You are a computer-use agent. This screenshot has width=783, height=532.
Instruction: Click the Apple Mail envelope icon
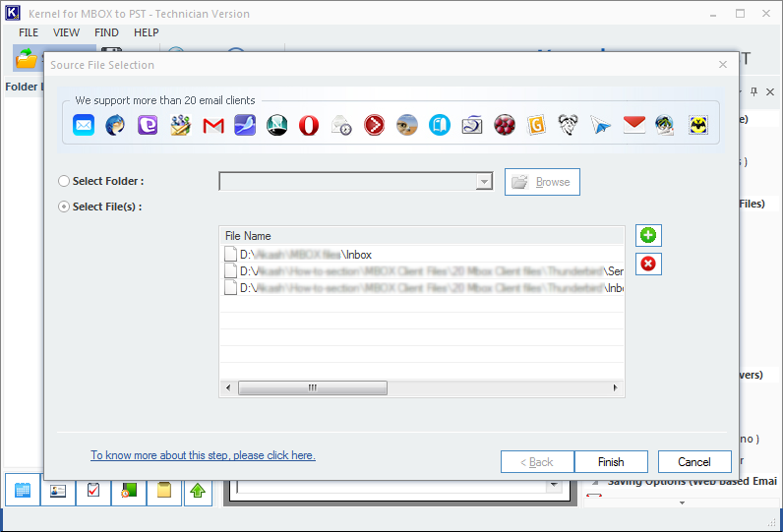(84, 125)
